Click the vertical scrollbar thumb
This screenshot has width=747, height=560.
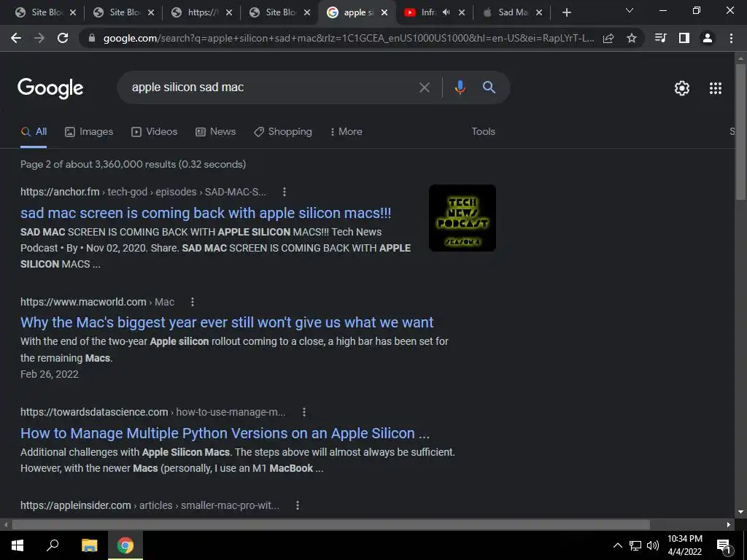[740, 131]
